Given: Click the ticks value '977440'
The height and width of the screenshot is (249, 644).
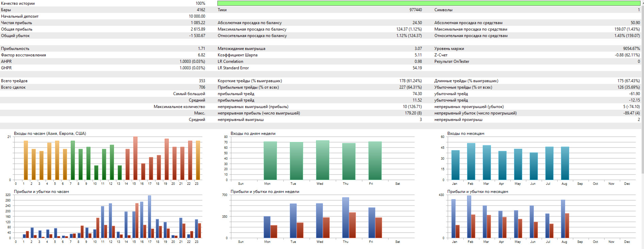Looking at the screenshot, I should 415,10.
